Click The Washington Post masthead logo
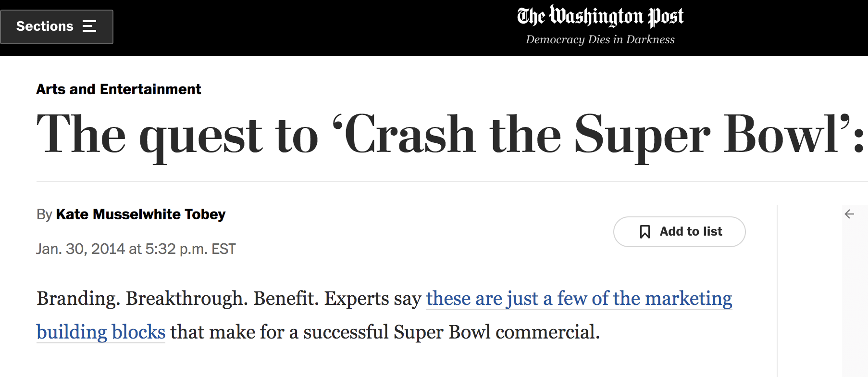868x377 pixels. coord(600,16)
